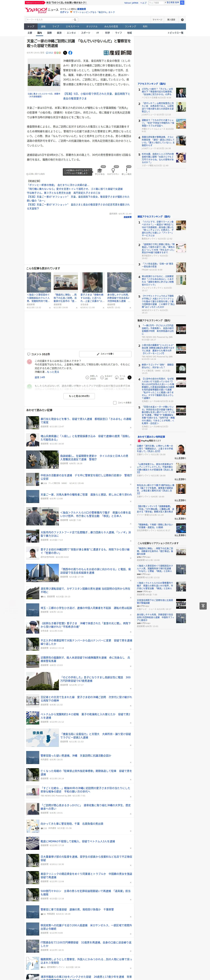The width and height of the screenshot is (210, 980).
Task: Dismiss the 入管収容 recommended article card
Action: (50, 308)
